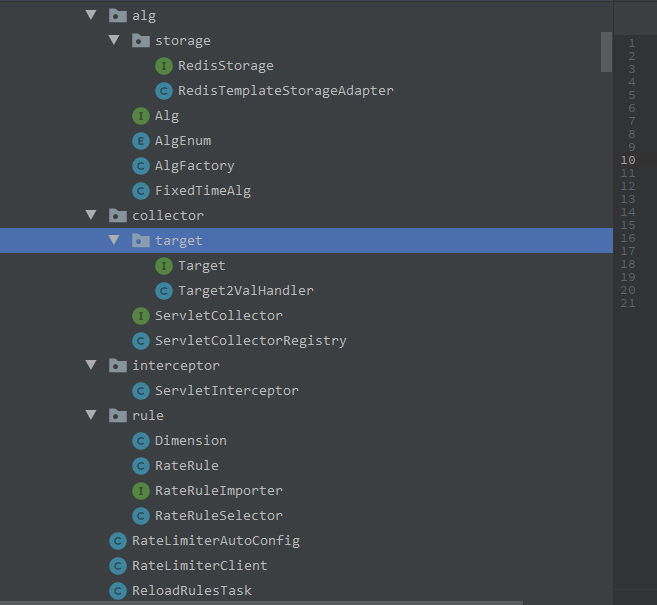Collapse the selected target folder arrow

[x=114, y=240]
